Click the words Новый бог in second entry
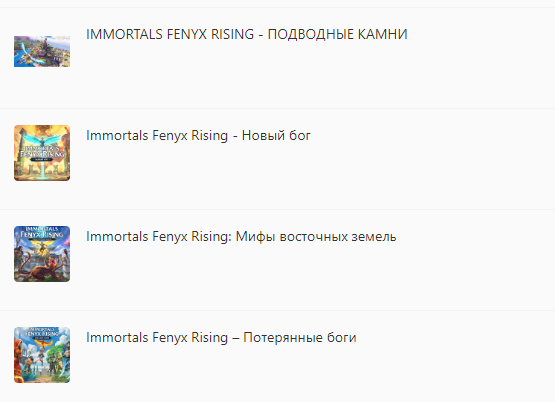Screen dimensions: 555x402 click(276, 136)
